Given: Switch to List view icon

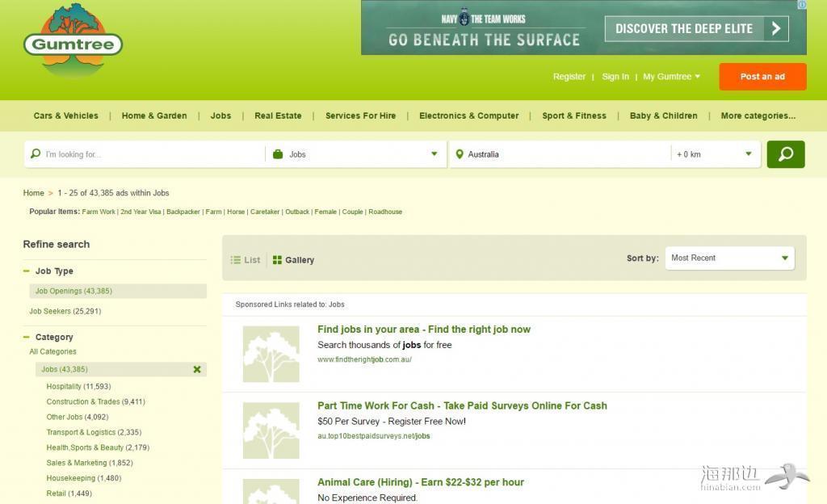Looking at the screenshot, I should 235,260.
